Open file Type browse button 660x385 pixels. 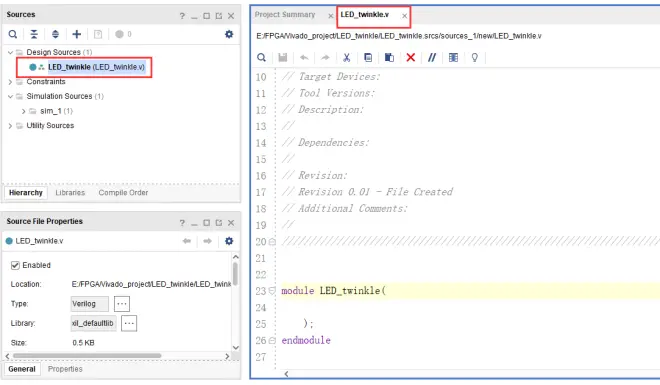(122, 304)
